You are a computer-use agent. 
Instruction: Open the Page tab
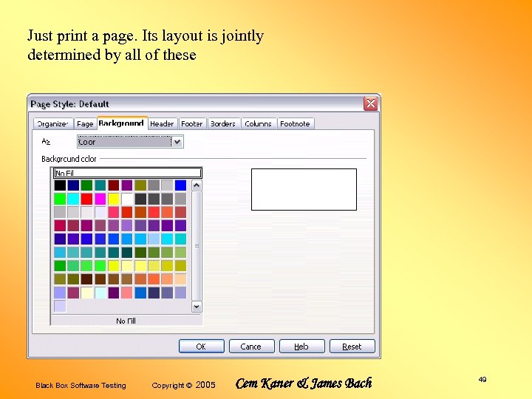pyautogui.click(x=85, y=124)
